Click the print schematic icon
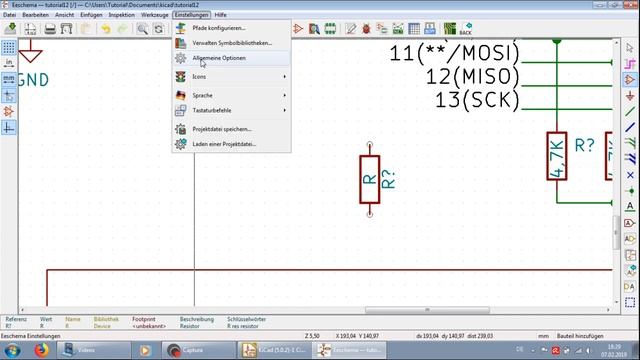This screenshot has width=640, height=360. click(x=50, y=29)
